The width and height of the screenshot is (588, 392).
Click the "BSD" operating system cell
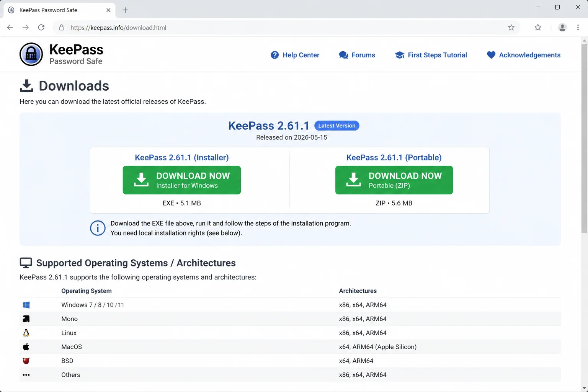(67, 361)
